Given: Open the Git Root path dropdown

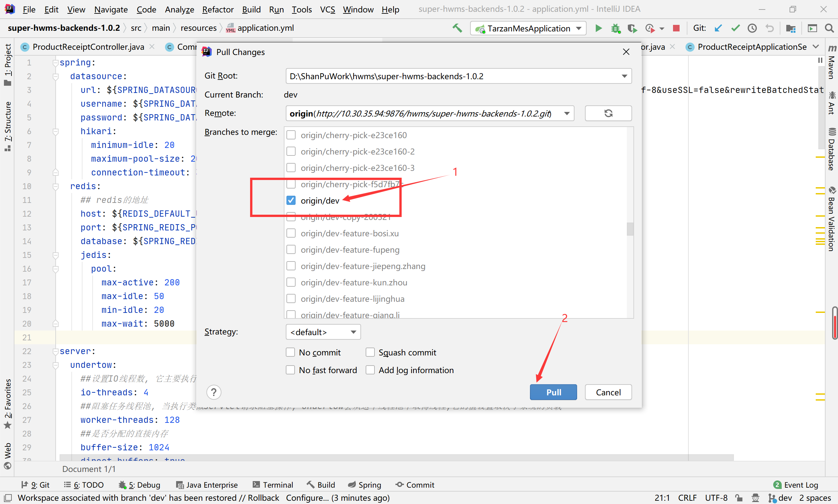Looking at the screenshot, I should pyautogui.click(x=624, y=76).
